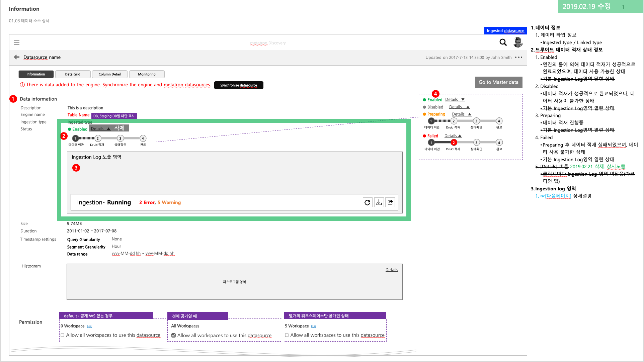644x362 pixels.
Task: Click the Query Granularity None value
Action: click(117, 239)
